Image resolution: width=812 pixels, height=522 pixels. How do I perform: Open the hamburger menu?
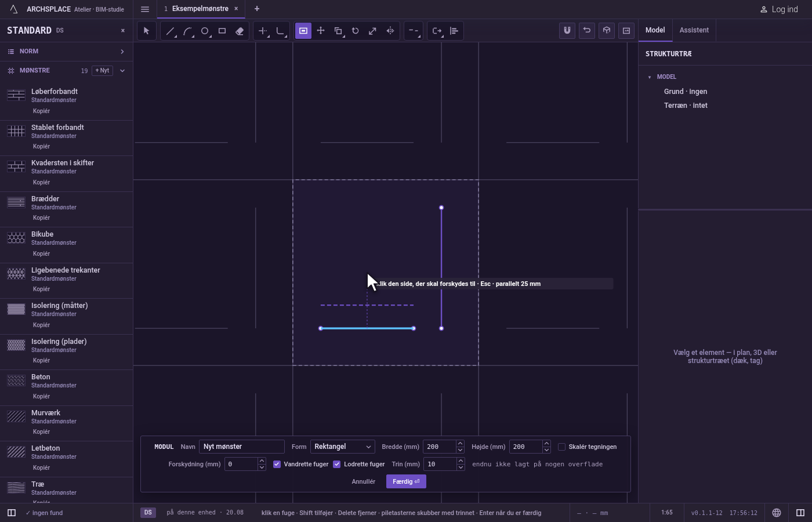(145, 9)
